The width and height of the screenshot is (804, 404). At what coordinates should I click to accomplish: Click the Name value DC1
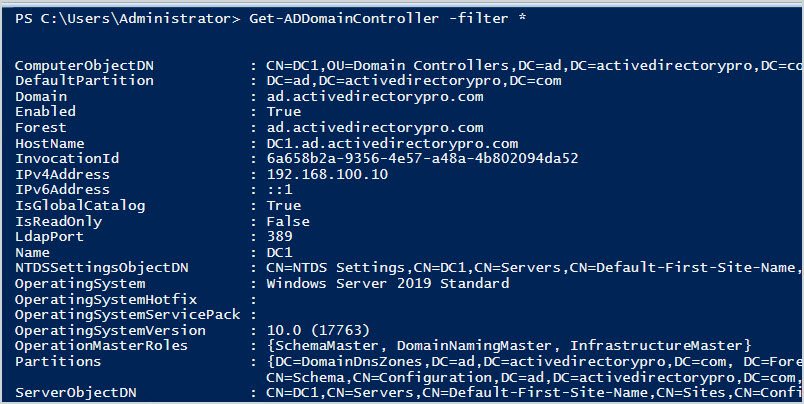click(279, 253)
